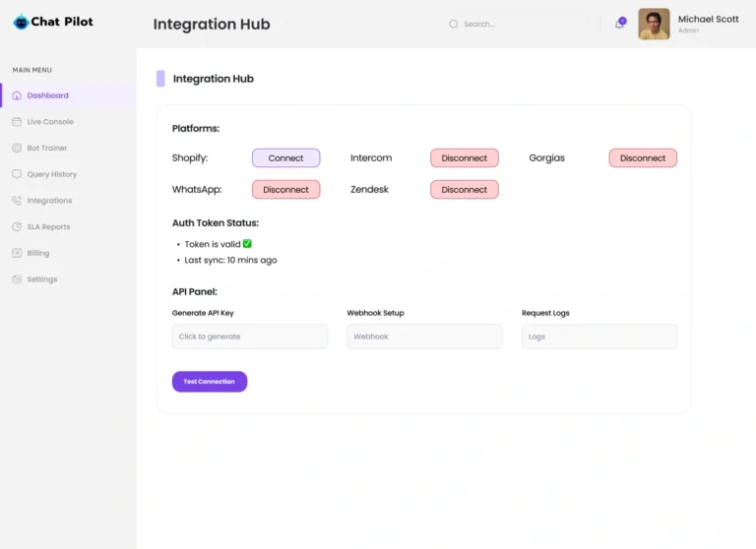
Task: Disconnect the Zendesk integration
Action: pyautogui.click(x=465, y=190)
